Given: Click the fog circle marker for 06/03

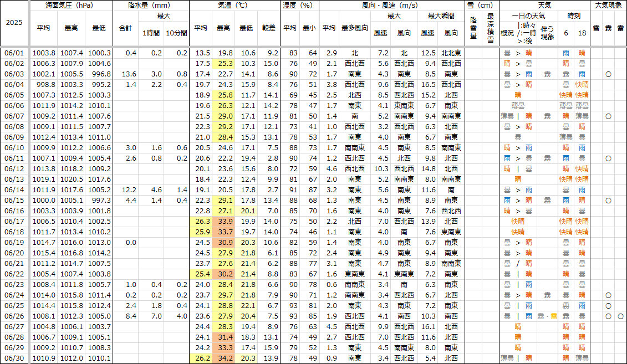Looking at the screenshot, I should 608,74.
